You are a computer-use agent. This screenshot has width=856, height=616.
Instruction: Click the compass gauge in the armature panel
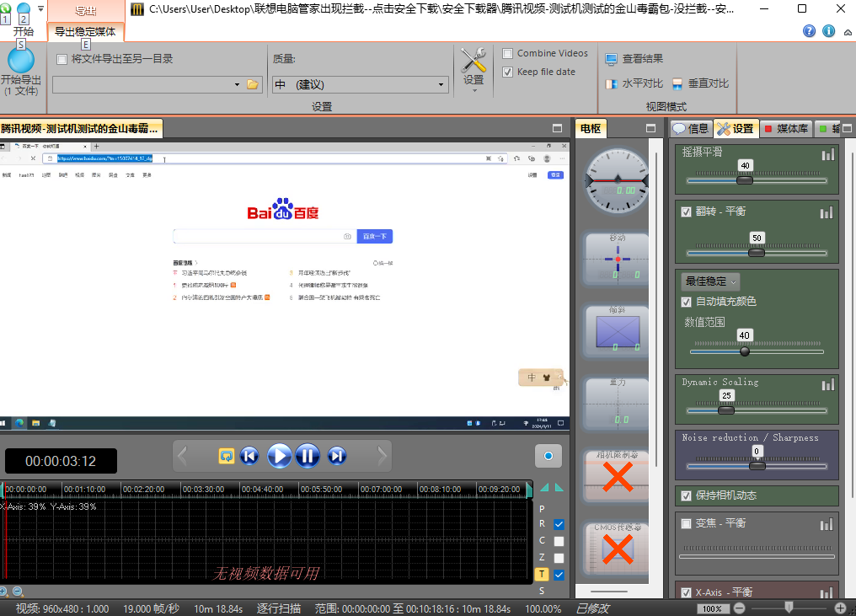(x=617, y=180)
